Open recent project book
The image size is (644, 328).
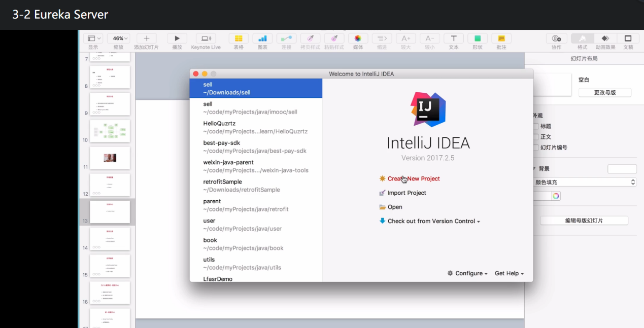point(256,244)
